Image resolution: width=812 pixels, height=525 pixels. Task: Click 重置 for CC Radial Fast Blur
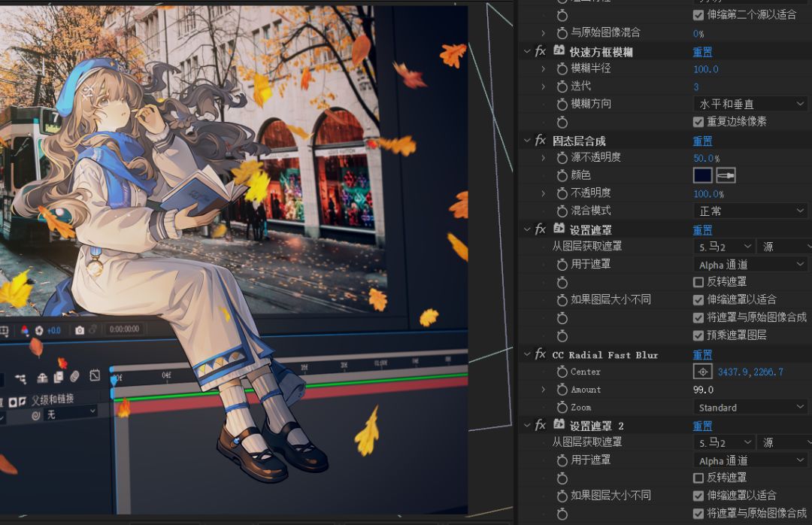702,355
